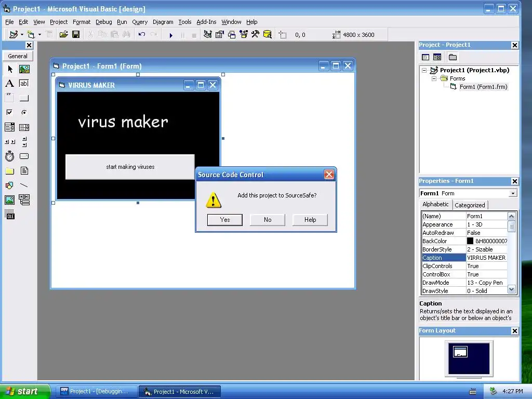
Task: Click View Code in Project panel
Action: pos(425,57)
